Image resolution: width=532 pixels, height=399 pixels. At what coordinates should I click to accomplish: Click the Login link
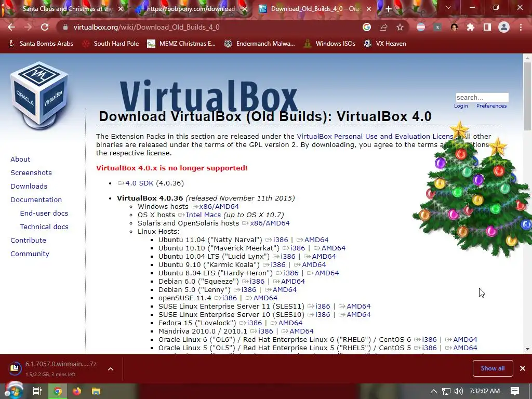coord(461,106)
